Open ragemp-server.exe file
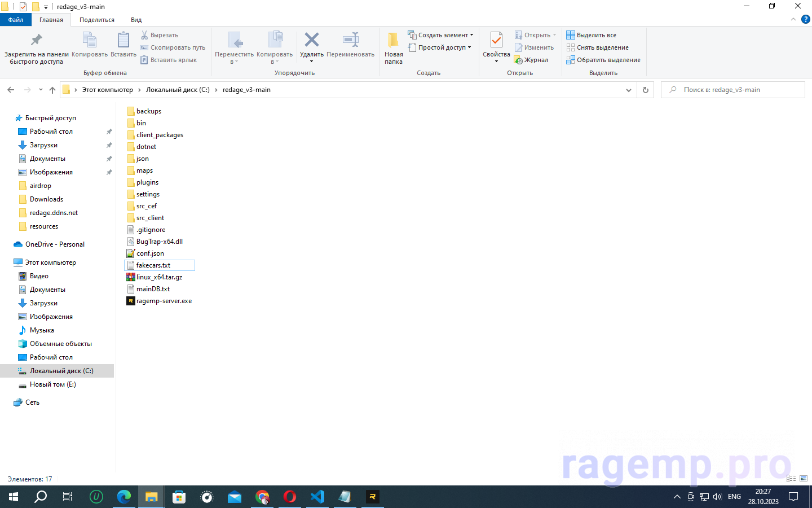This screenshot has height=508, width=812. coord(164,301)
